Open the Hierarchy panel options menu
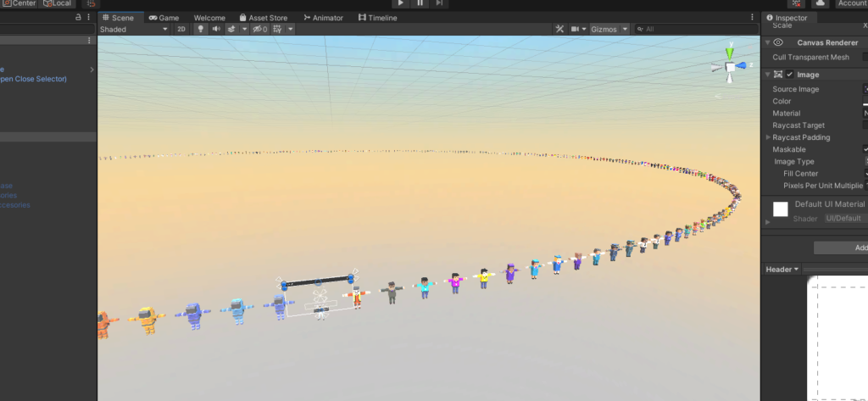 coord(88,17)
